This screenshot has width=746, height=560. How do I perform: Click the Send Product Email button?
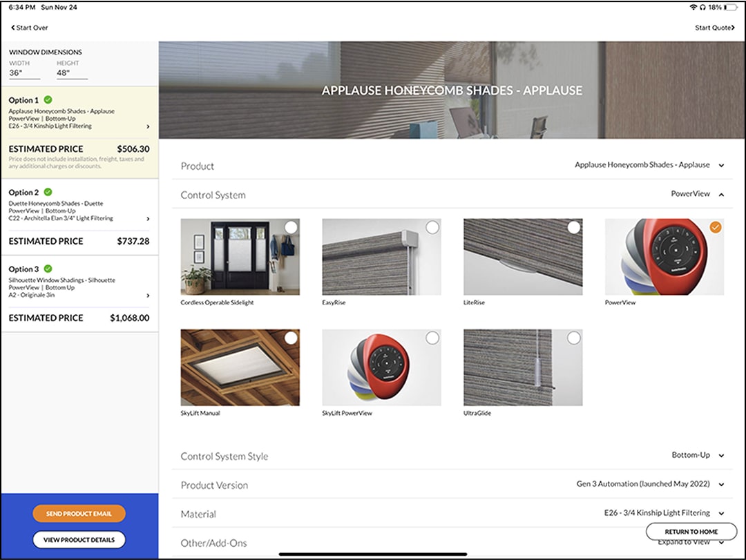click(79, 513)
